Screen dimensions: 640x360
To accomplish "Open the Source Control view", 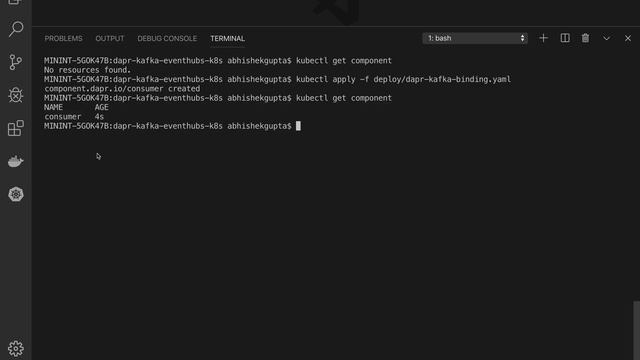I will click(x=16, y=62).
